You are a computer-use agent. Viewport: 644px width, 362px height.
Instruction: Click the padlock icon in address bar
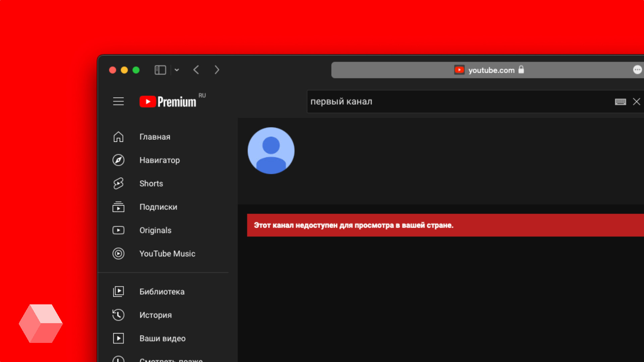tap(521, 69)
